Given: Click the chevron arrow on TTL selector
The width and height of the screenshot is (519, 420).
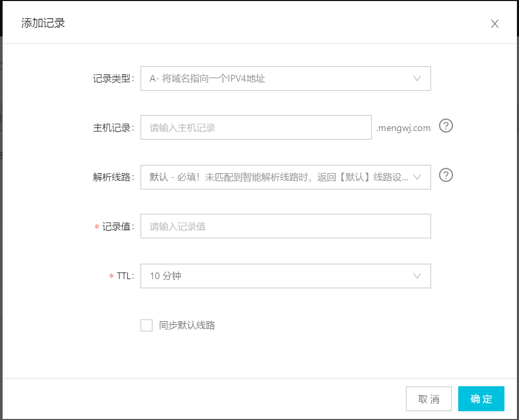Looking at the screenshot, I should [417, 276].
